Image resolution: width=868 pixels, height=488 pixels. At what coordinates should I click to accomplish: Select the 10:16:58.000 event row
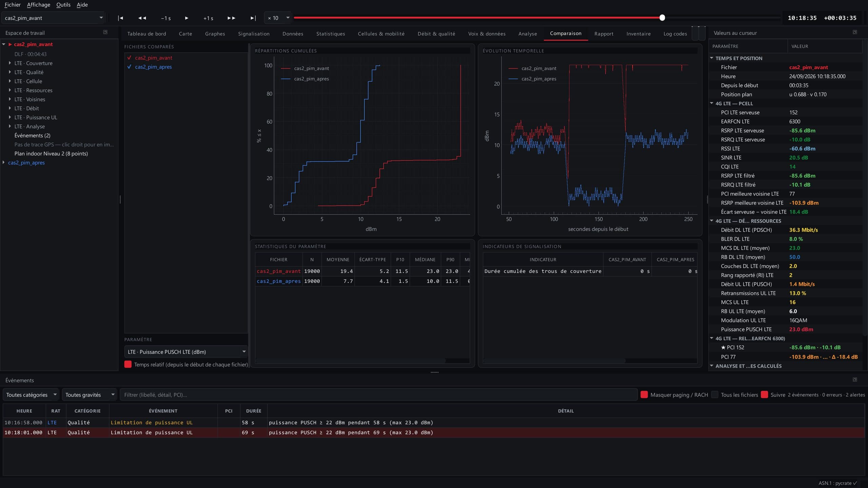coord(434,423)
